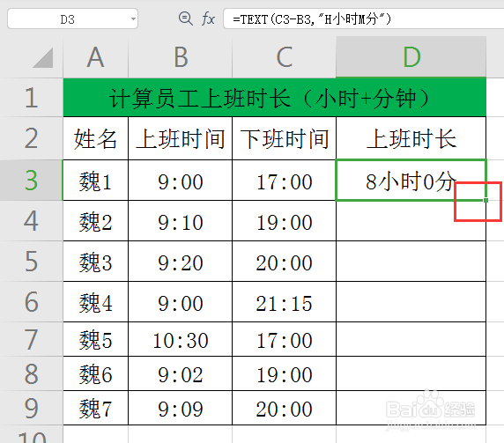Select row 8 header

click(31, 373)
